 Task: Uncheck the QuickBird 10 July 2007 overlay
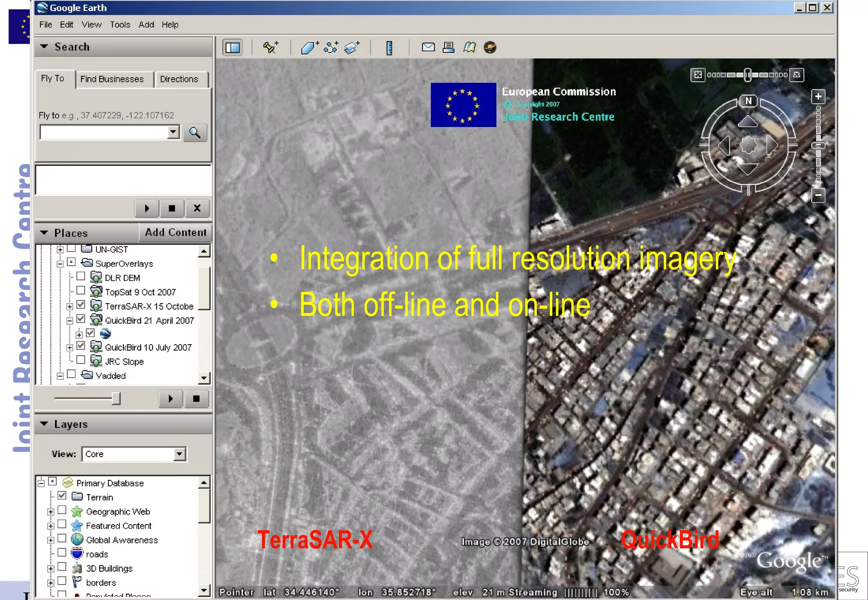coord(81,346)
